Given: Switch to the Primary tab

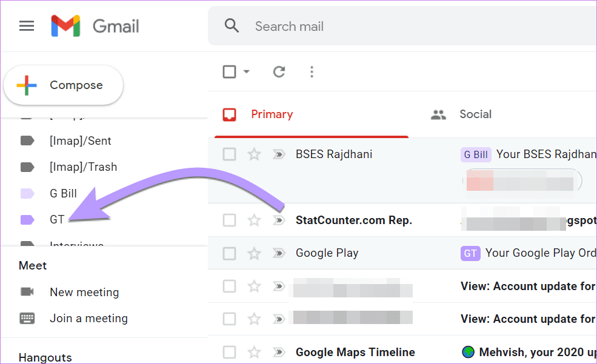Looking at the screenshot, I should click(x=272, y=114).
